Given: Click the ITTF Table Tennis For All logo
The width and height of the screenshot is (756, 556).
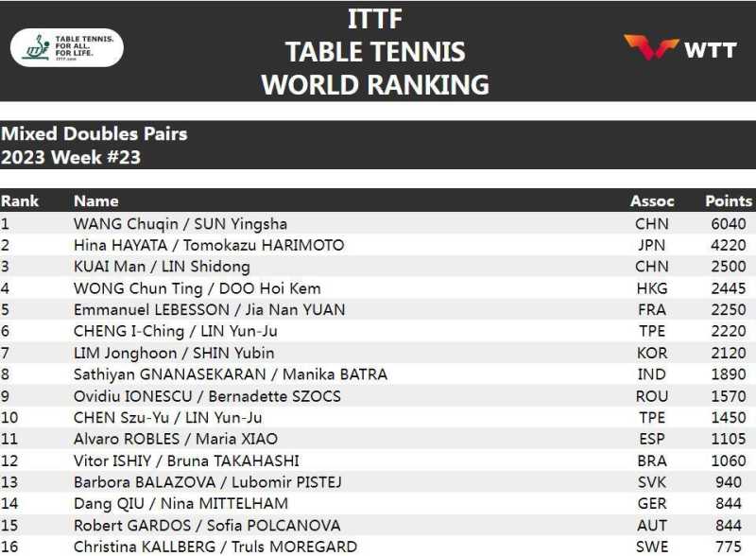Looking at the screenshot, I should [x=67, y=47].
